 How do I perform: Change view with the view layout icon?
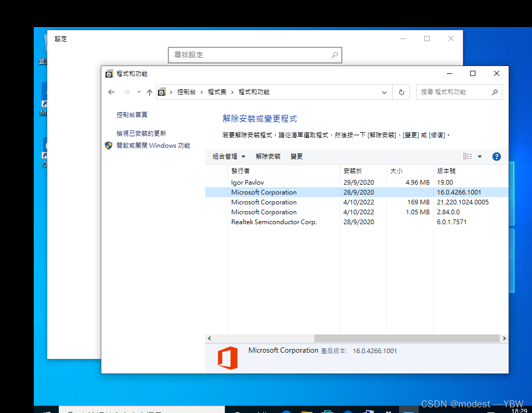point(468,157)
